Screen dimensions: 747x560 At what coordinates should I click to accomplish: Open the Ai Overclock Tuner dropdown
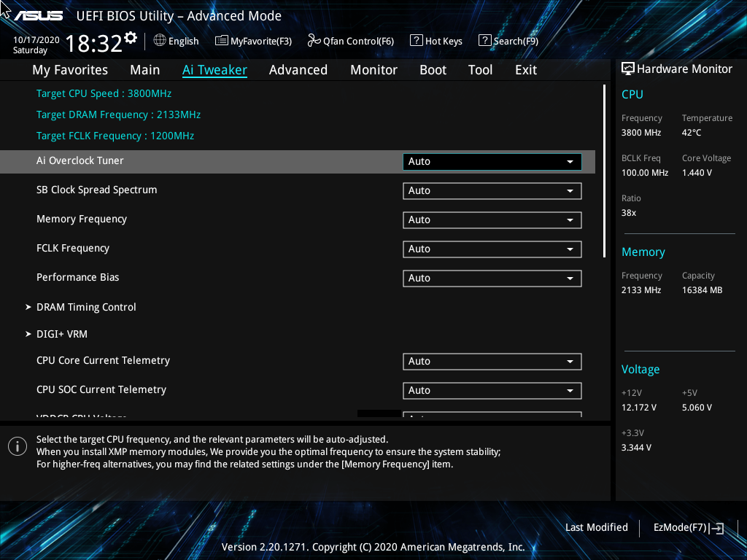492,161
